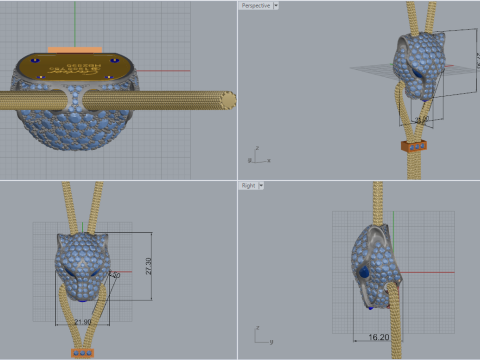Image resolution: width=480 pixels, height=360 pixels.
Task: Select the 16.20 dimension text in Right viewport
Action: (379, 337)
